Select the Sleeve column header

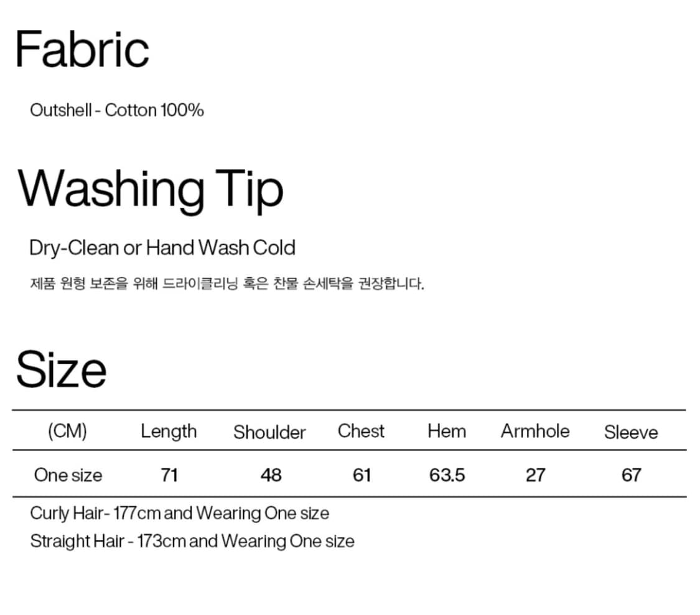[631, 432]
